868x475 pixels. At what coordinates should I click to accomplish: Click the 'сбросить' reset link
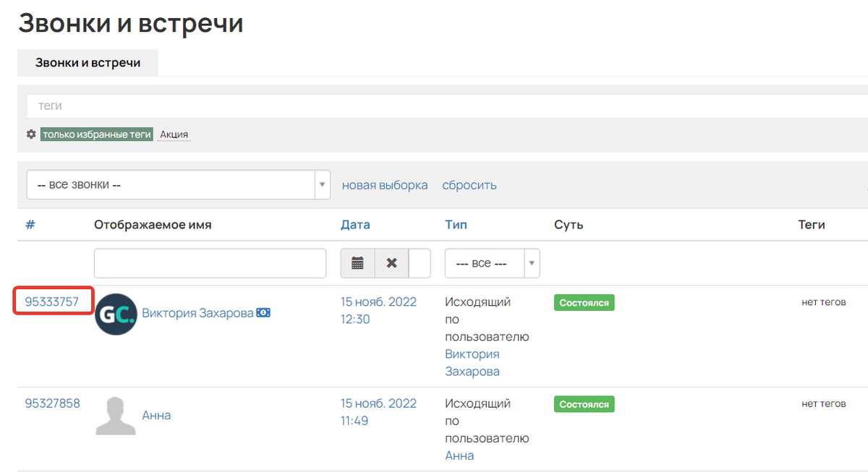pos(469,185)
